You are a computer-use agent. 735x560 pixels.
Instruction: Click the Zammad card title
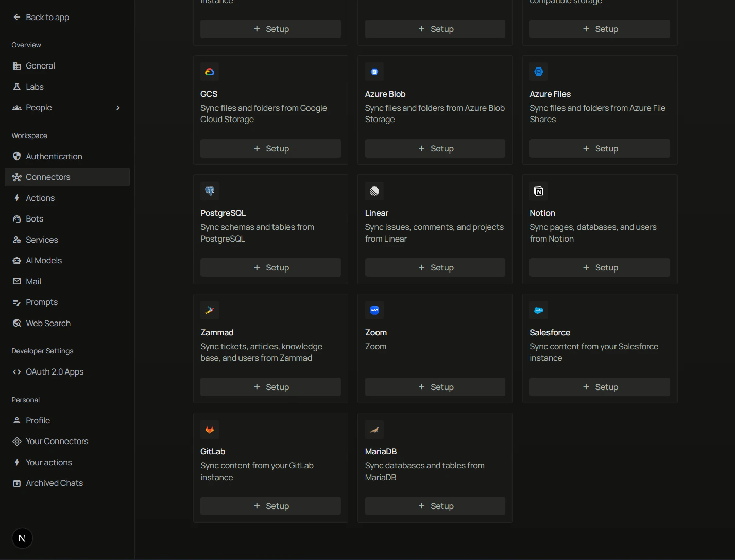tap(217, 332)
